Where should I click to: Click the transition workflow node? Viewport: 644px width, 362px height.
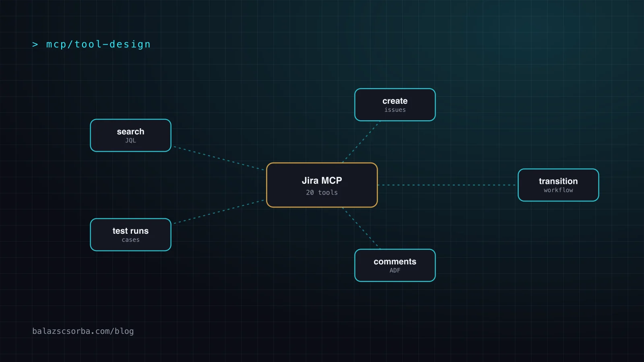tap(558, 185)
